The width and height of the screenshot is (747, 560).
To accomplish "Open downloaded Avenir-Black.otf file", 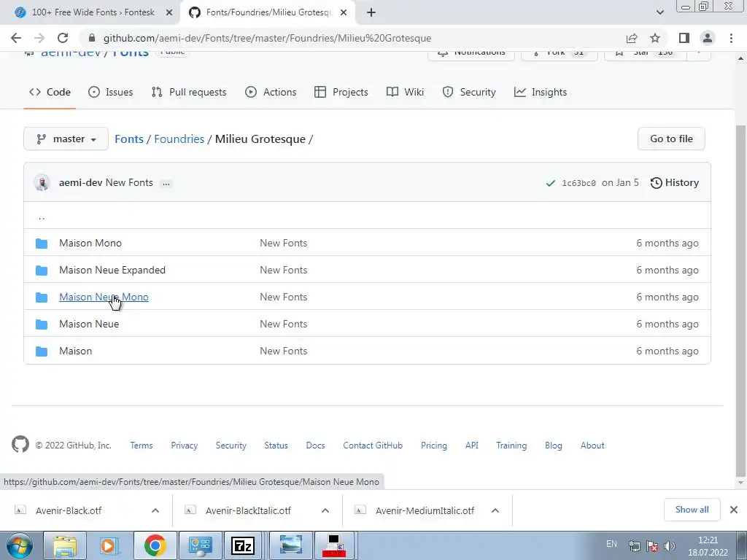I will [69, 510].
